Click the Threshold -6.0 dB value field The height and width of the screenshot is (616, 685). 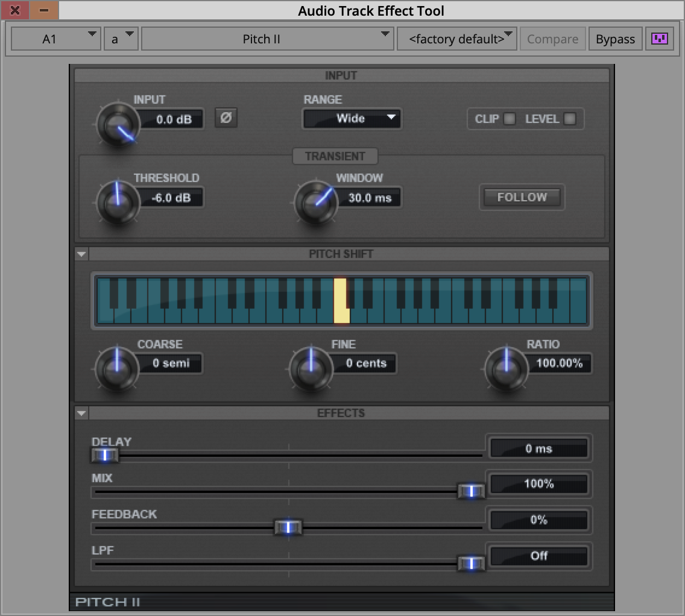pyautogui.click(x=171, y=198)
